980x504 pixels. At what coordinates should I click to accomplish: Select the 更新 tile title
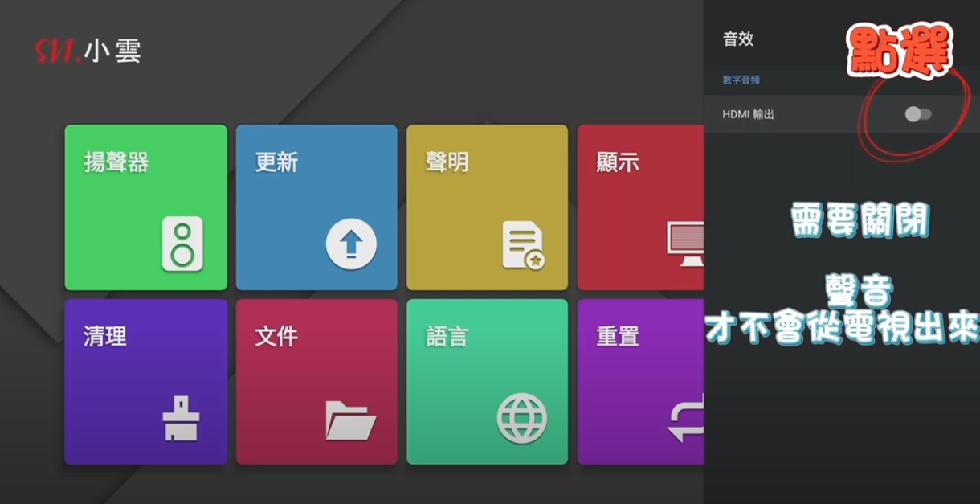point(276,162)
